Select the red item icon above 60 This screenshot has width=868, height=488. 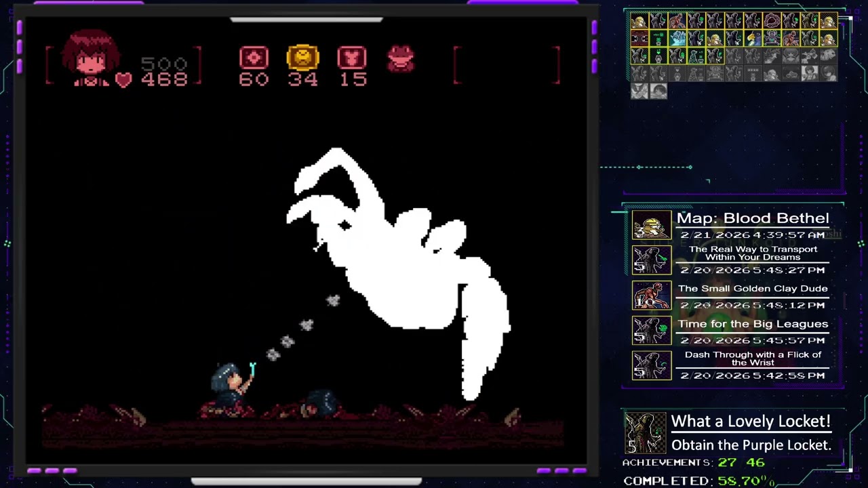point(254,58)
